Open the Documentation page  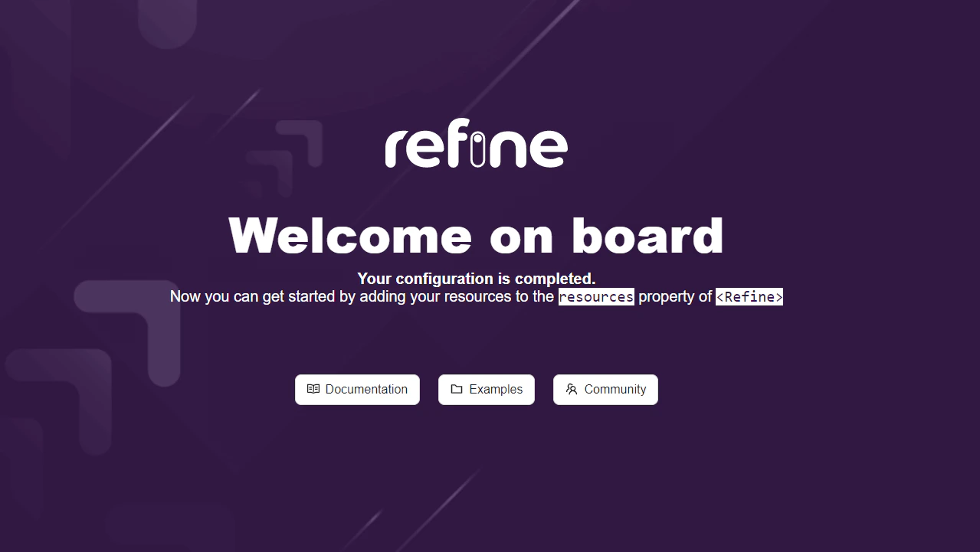(357, 389)
